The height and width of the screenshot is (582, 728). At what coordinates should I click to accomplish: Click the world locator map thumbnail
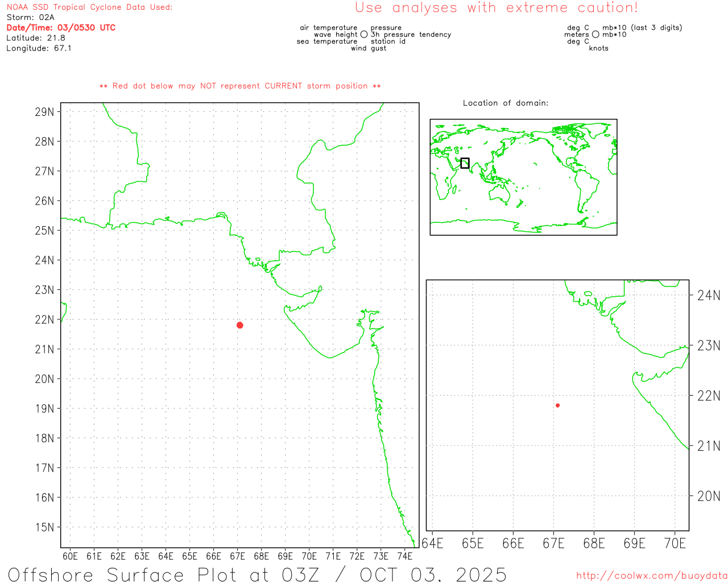click(x=523, y=177)
